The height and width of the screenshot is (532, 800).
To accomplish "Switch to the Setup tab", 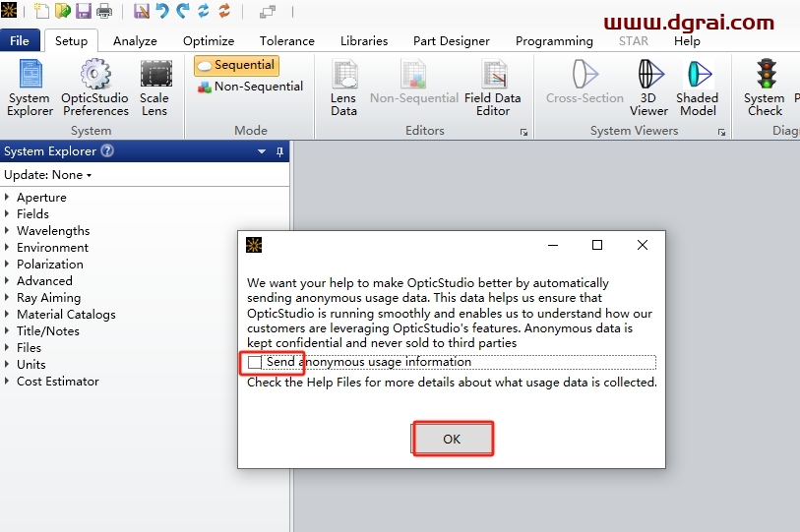I will point(72,40).
